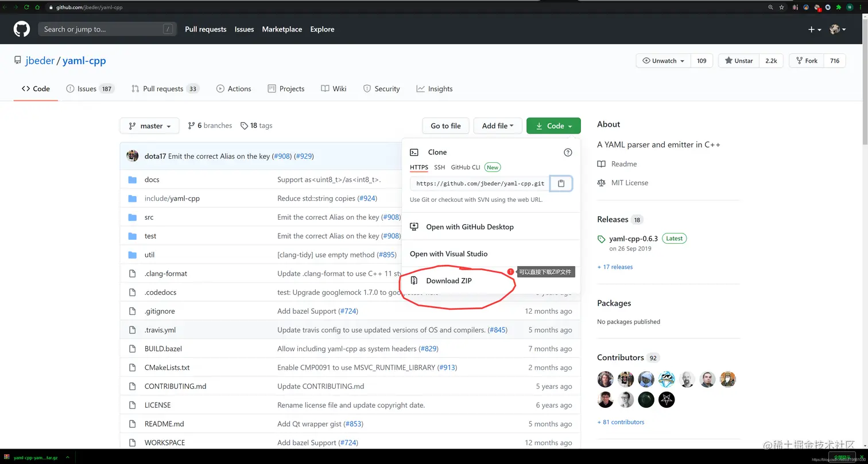Select the GitHub CLI clone option
Screen dimensions: 868x464
[x=465, y=167]
